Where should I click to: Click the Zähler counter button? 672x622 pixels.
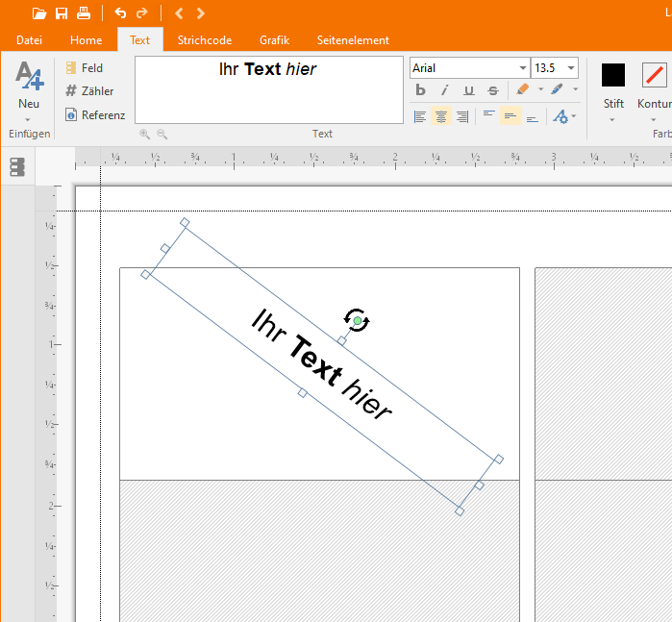click(89, 91)
